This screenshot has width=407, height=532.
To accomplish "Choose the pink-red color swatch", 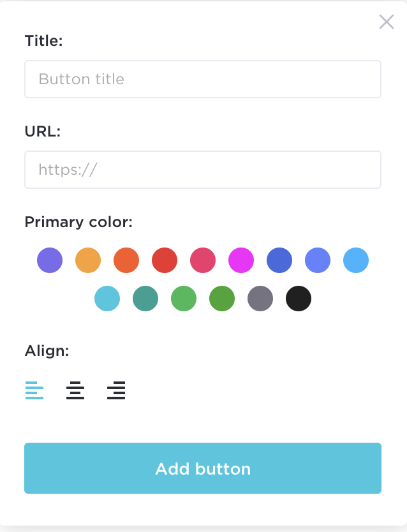I will click(x=203, y=260).
